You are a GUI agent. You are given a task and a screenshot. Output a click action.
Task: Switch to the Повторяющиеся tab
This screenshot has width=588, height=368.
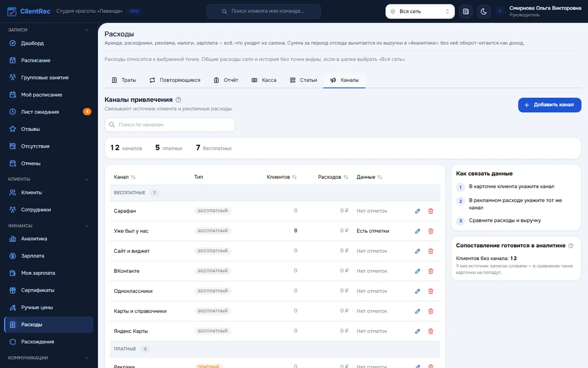coord(174,80)
